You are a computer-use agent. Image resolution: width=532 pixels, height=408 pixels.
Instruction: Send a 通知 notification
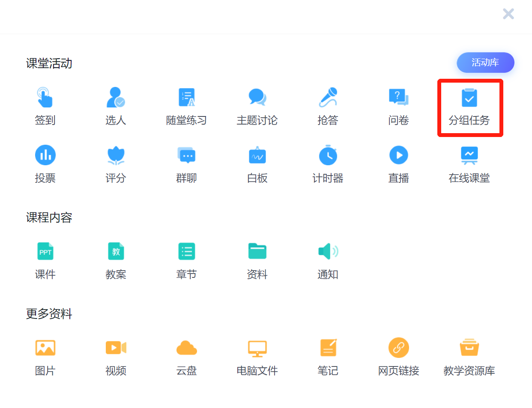(x=328, y=261)
